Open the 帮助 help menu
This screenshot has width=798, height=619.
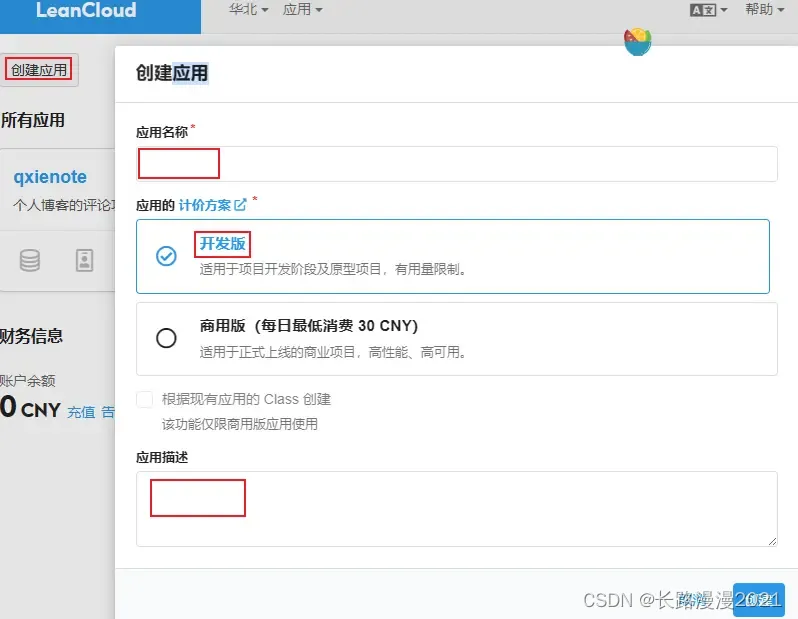coord(764,9)
